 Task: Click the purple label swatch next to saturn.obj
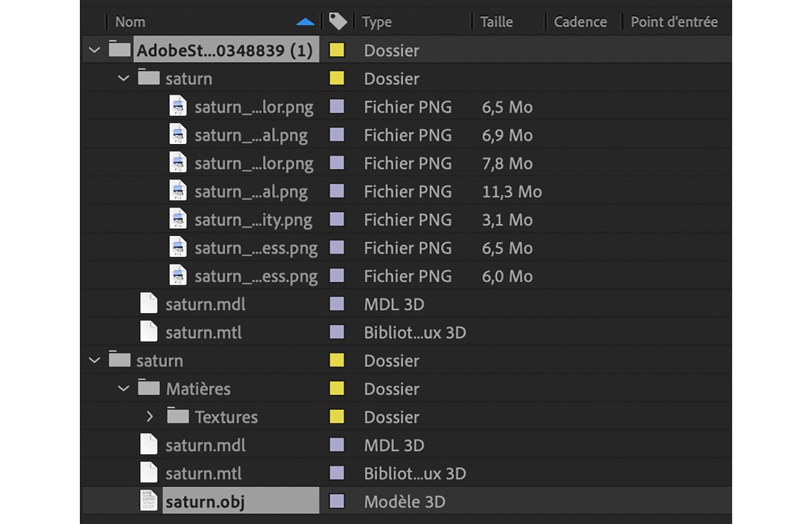(338, 500)
